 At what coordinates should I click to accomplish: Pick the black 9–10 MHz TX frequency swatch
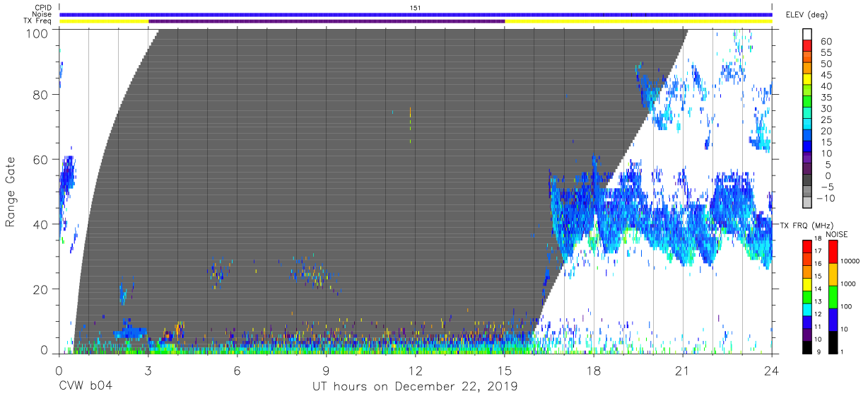(x=808, y=347)
